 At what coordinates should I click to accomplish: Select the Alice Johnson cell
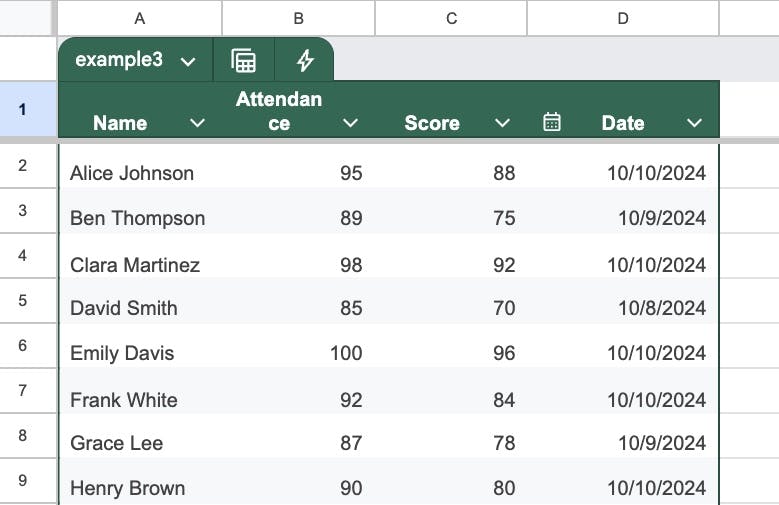(x=132, y=173)
